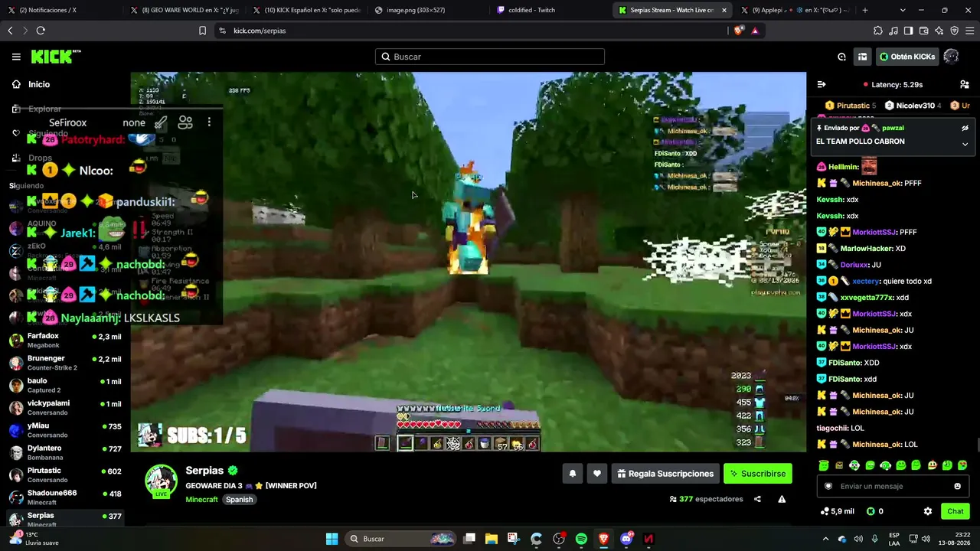Open more options on SeFiroox overlay

(x=209, y=122)
